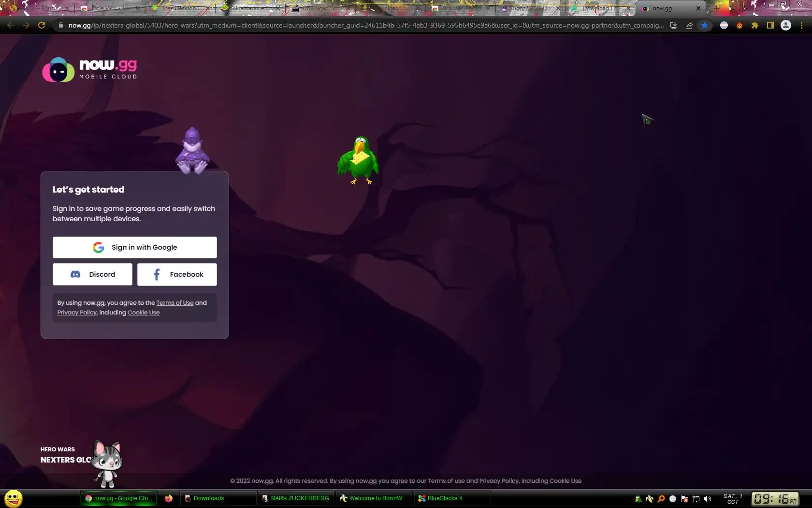Image resolution: width=812 pixels, height=508 pixels.
Task: Close the now.gg tab
Action: click(x=698, y=8)
